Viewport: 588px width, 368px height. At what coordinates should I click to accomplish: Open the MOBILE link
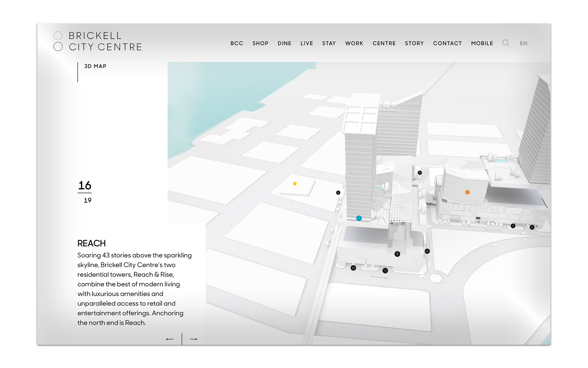pyautogui.click(x=482, y=43)
